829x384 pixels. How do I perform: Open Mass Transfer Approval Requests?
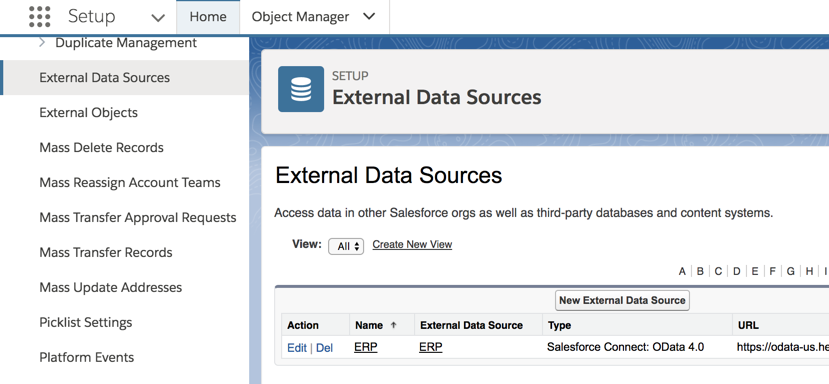pyautogui.click(x=137, y=217)
